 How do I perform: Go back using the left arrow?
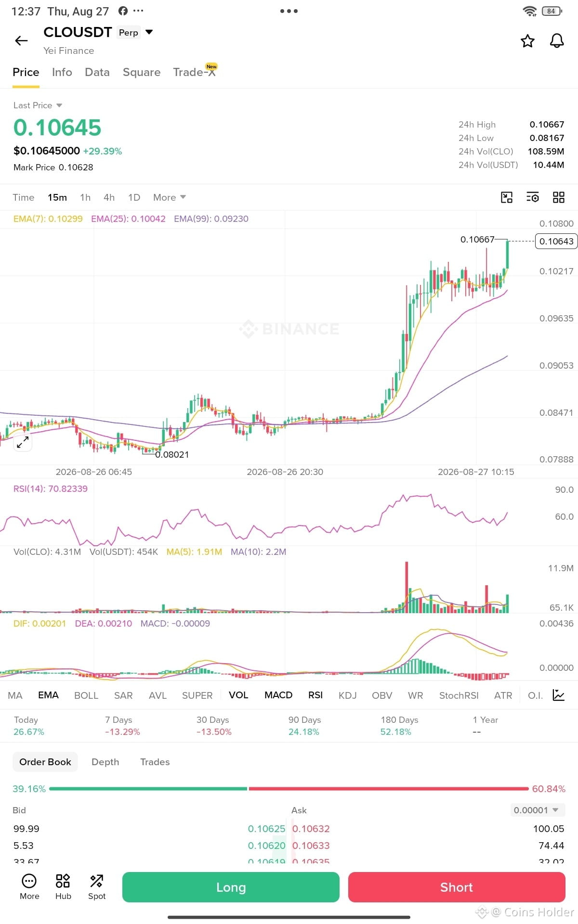pos(21,41)
